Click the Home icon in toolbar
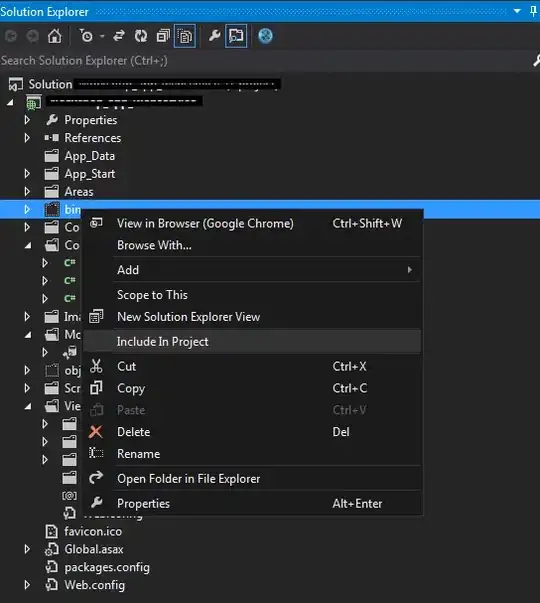 55,36
